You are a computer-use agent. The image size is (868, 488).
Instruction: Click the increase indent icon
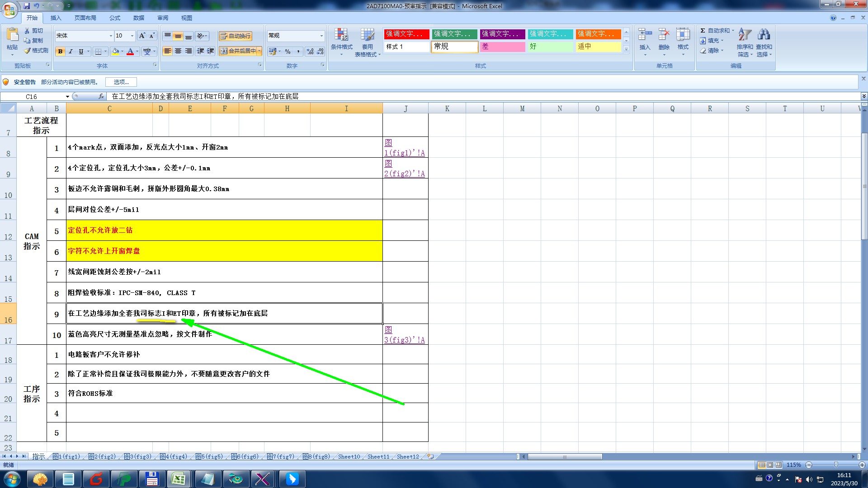tap(211, 51)
